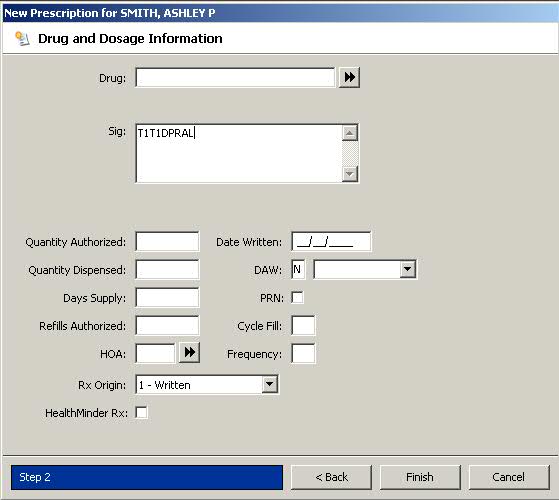Viewport: 559px width, 500px height.
Task: Click into the Quantity Authorized field
Action: pos(167,242)
